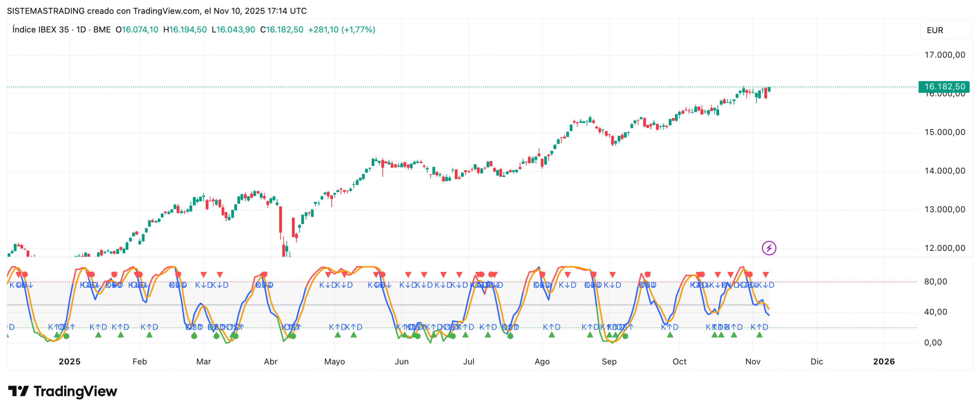Select the 2026 label on time axis
The height and width of the screenshot is (412, 980).
coord(883,361)
